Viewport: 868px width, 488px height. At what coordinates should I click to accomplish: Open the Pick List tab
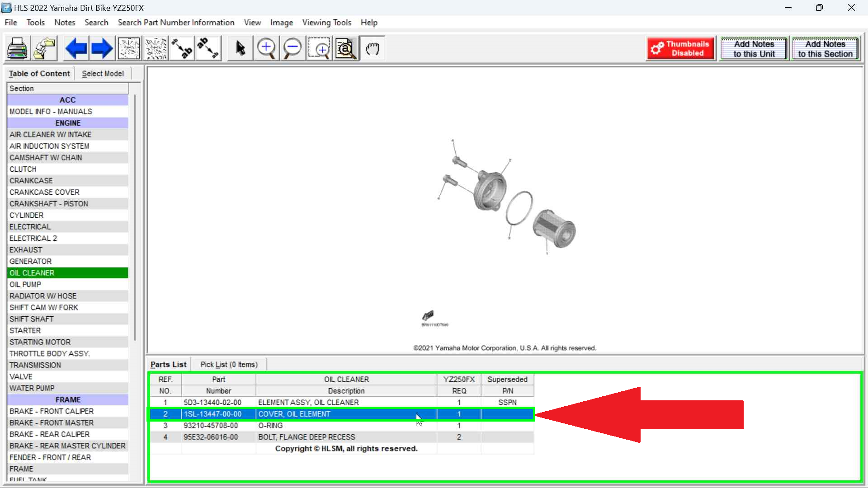click(x=229, y=365)
